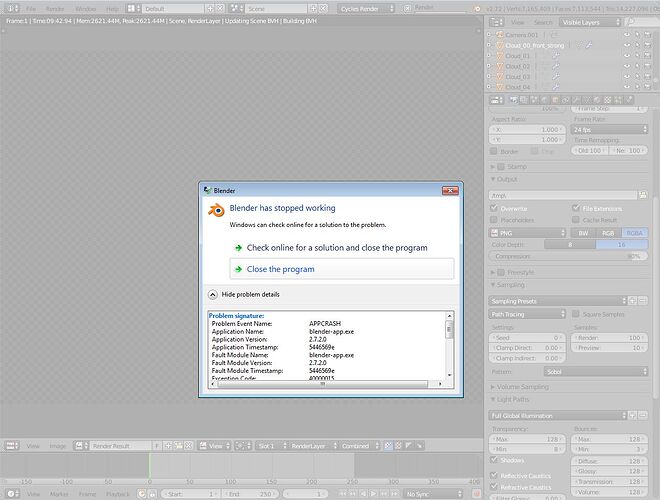Open the 'Cycles Render' engine dropdown
Viewport: 660px width, 500px height.
[366, 9]
